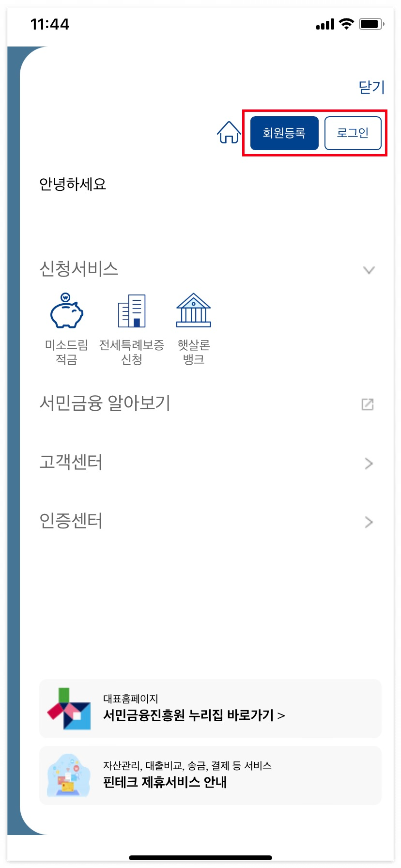Tap the 미소드림 적금 label

[x=67, y=352]
